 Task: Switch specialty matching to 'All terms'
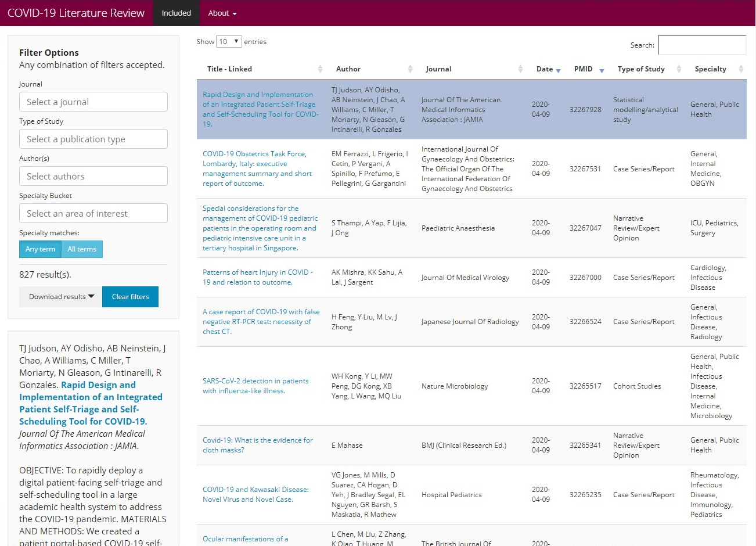tap(82, 249)
